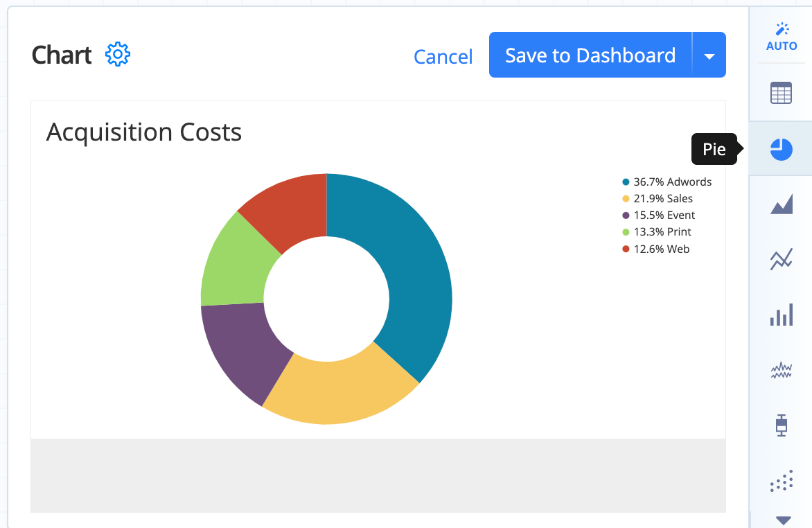This screenshot has width=812, height=528.
Task: Click legend text '36.7% Adwords'
Action: click(x=673, y=182)
